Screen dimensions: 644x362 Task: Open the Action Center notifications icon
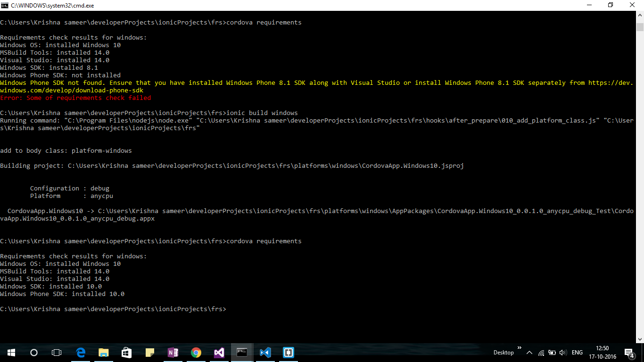629,353
